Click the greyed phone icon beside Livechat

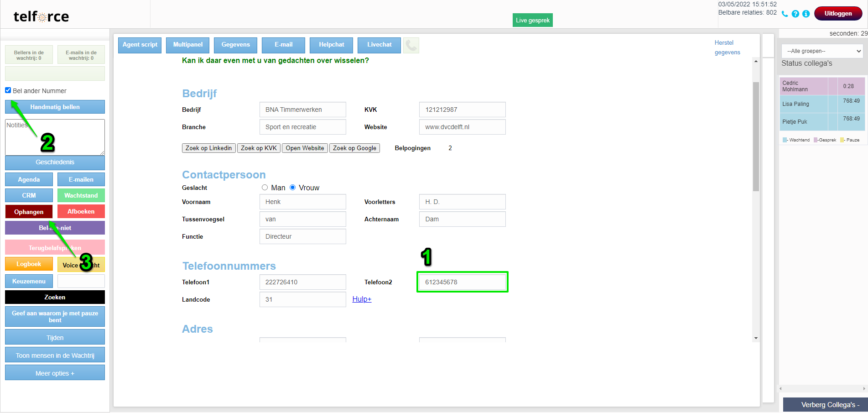tap(411, 45)
